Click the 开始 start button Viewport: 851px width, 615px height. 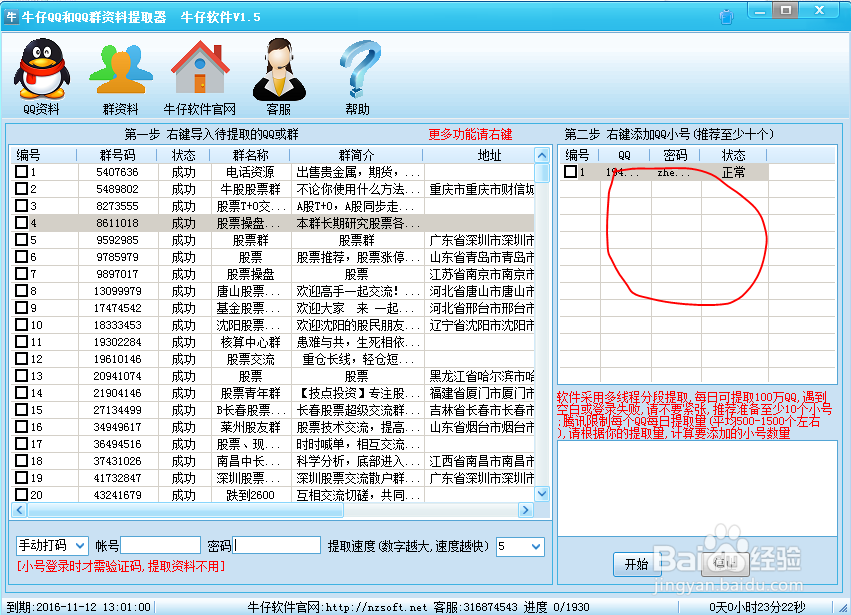pyautogui.click(x=637, y=565)
